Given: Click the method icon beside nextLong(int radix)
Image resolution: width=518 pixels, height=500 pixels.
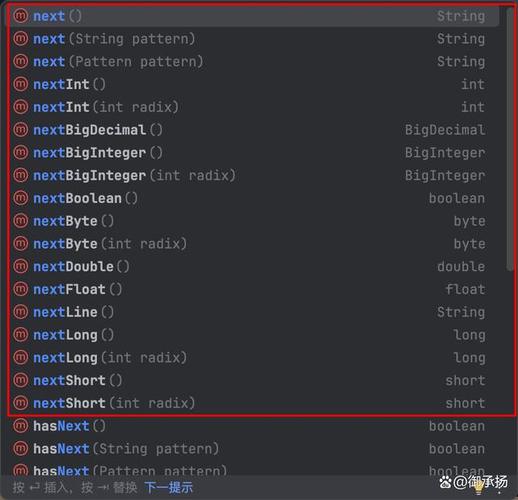Looking at the screenshot, I should coord(21,358).
